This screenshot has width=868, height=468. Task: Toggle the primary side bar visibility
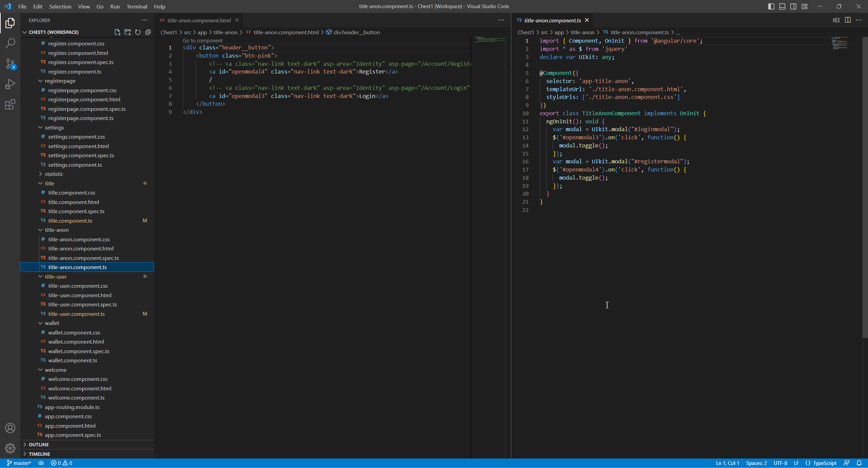(x=771, y=6)
